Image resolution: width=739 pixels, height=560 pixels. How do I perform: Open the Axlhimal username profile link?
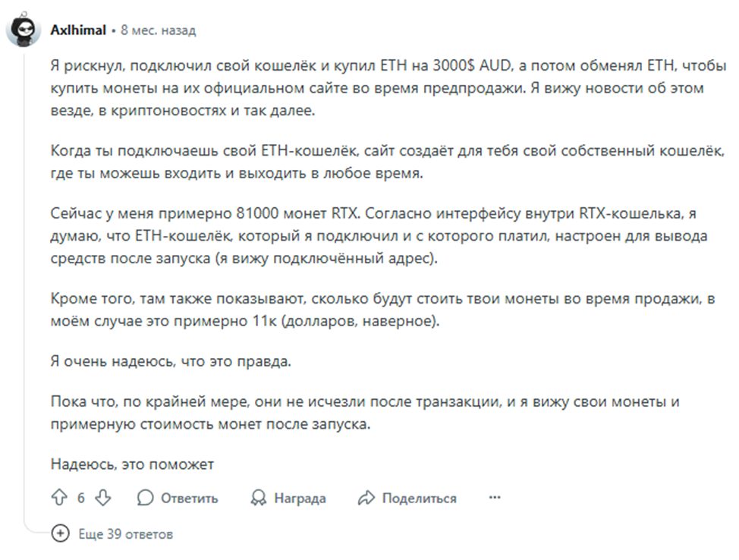(x=77, y=30)
